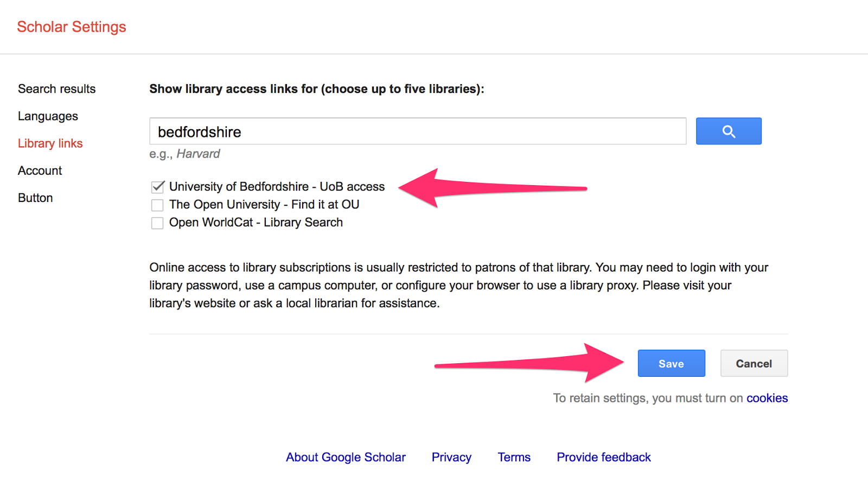This screenshot has height=499, width=868.
Task: Switch to the Languages settings section
Action: (48, 116)
